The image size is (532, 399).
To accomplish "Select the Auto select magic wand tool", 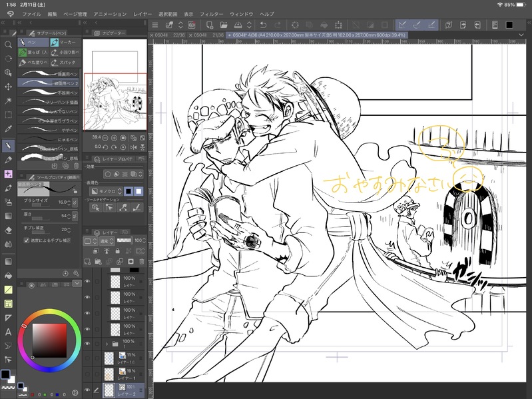I will coord(8,101).
